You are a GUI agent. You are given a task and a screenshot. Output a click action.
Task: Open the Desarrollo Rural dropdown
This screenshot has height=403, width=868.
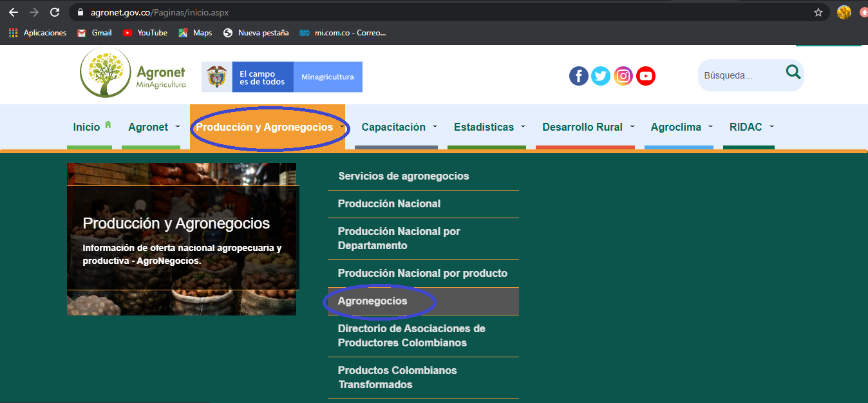click(x=582, y=127)
